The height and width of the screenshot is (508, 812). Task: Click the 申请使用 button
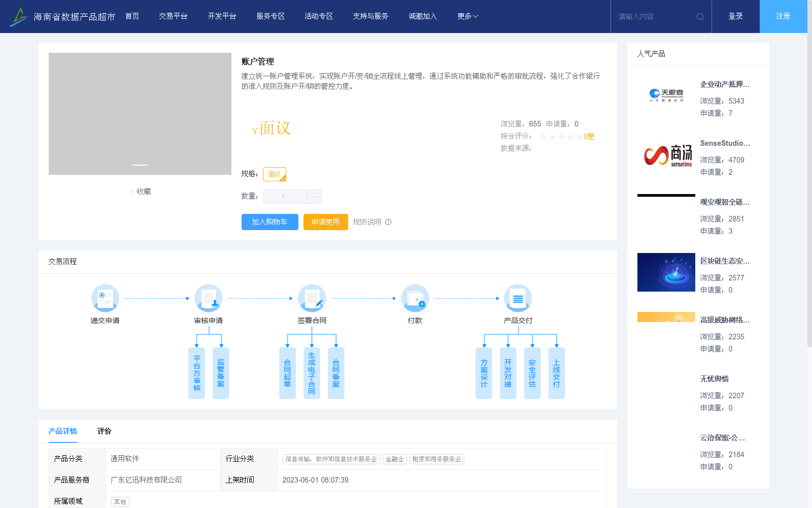(x=326, y=222)
